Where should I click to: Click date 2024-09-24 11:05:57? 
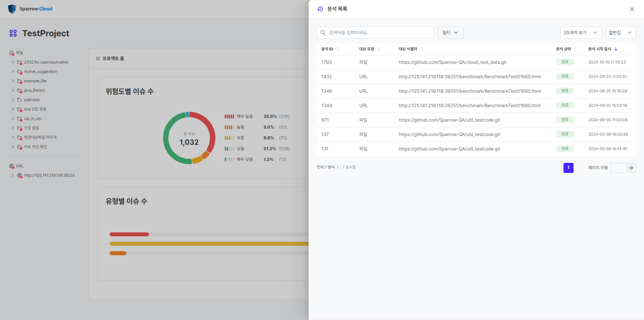(607, 77)
